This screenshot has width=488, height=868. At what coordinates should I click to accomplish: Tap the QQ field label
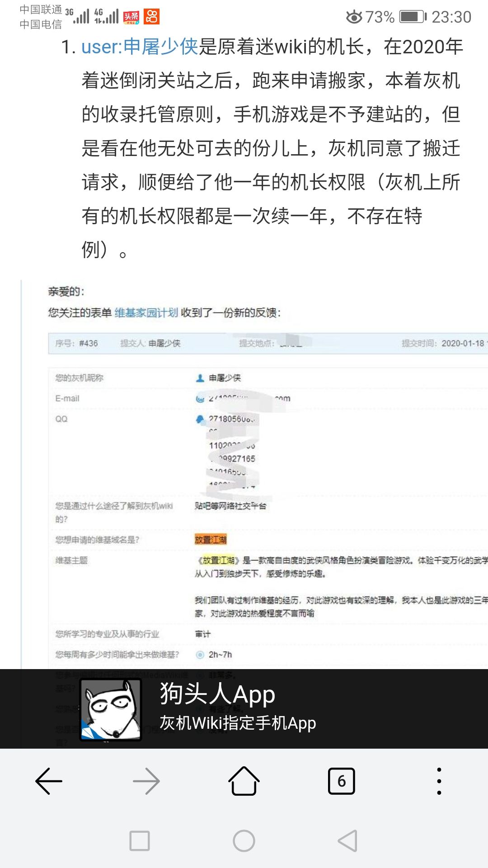61,419
